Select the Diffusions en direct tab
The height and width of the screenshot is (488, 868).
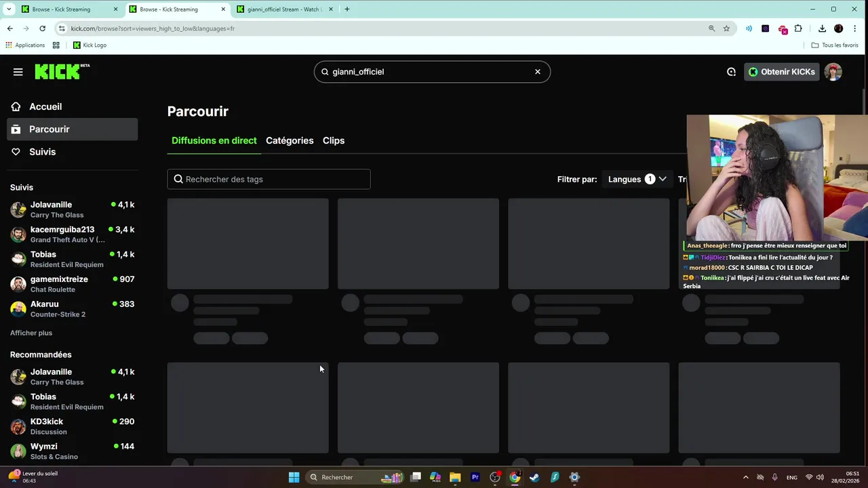pos(214,140)
